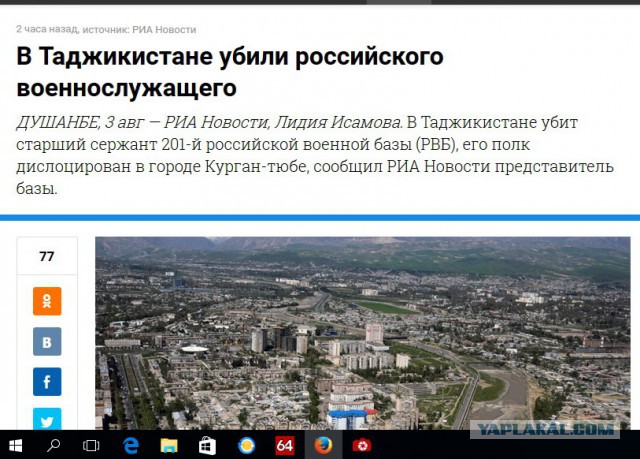Click the text '2 часа назад'
This screenshot has width=640, height=459.
[47, 29]
